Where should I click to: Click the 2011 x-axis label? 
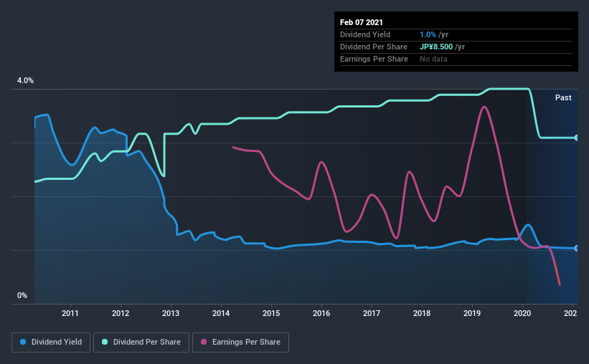(x=70, y=313)
